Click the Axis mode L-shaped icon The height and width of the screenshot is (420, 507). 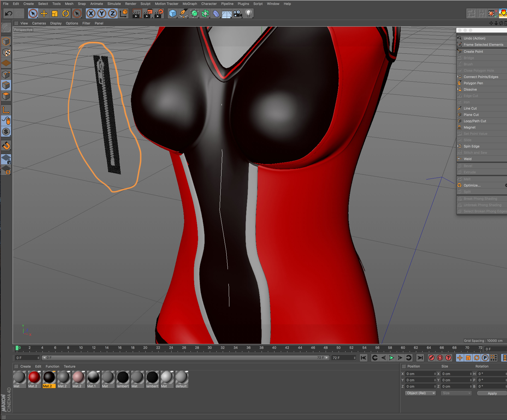6,110
